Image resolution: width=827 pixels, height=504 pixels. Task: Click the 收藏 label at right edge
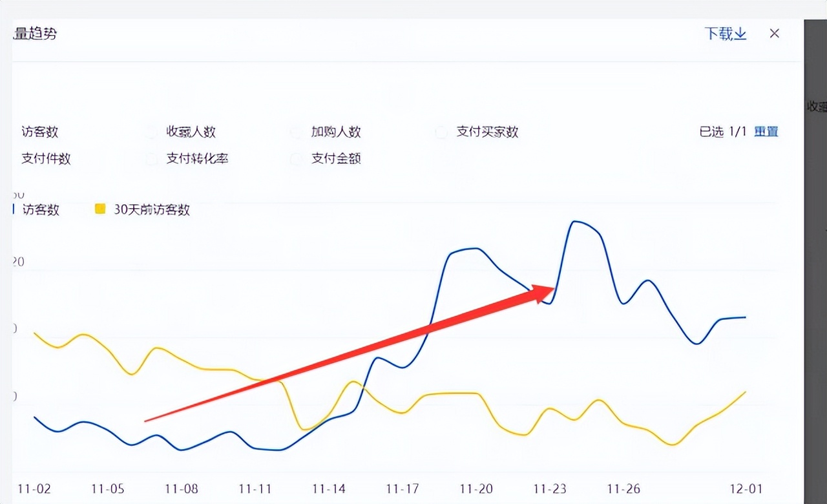point(815,107)
